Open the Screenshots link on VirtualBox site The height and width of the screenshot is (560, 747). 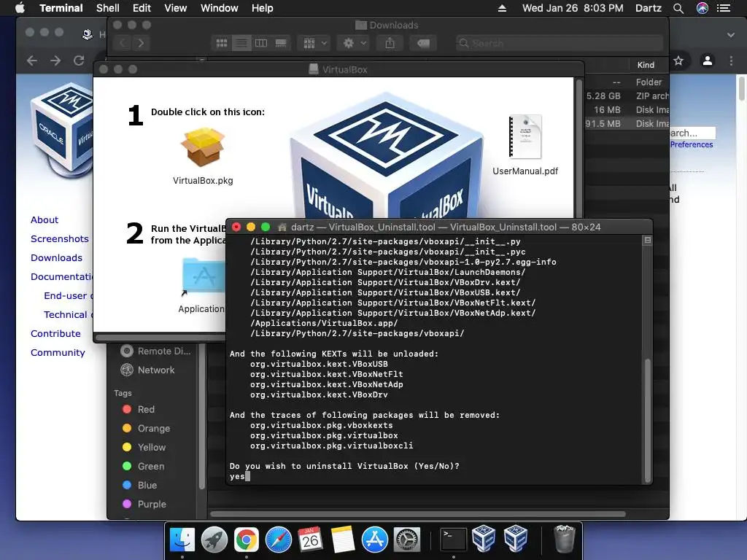60,239
